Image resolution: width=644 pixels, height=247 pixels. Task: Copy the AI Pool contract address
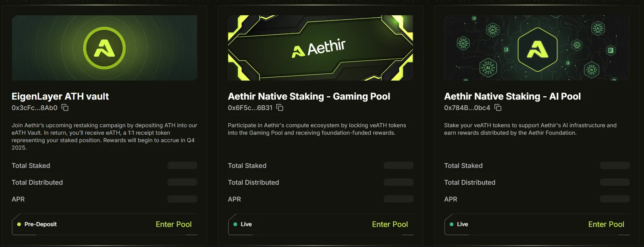coord(498,108)
